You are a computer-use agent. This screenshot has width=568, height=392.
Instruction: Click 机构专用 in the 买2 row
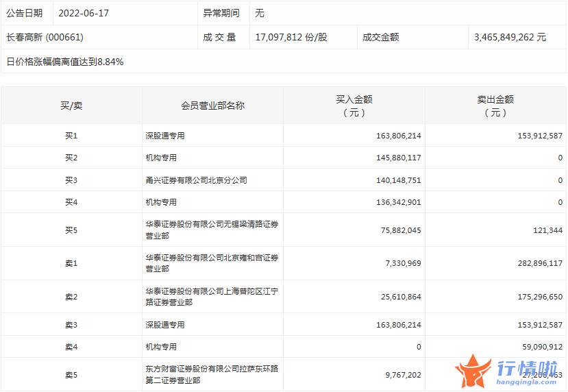[x=161, y=158]
